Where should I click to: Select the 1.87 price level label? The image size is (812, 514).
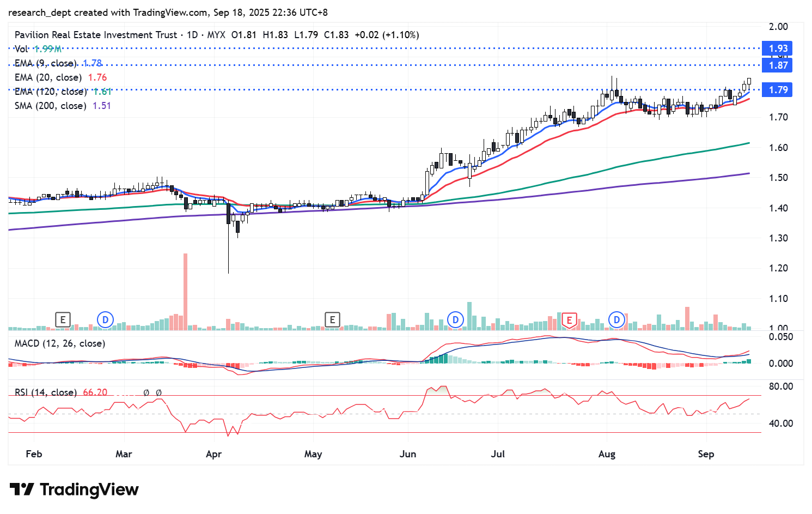[x=778, y=65]
